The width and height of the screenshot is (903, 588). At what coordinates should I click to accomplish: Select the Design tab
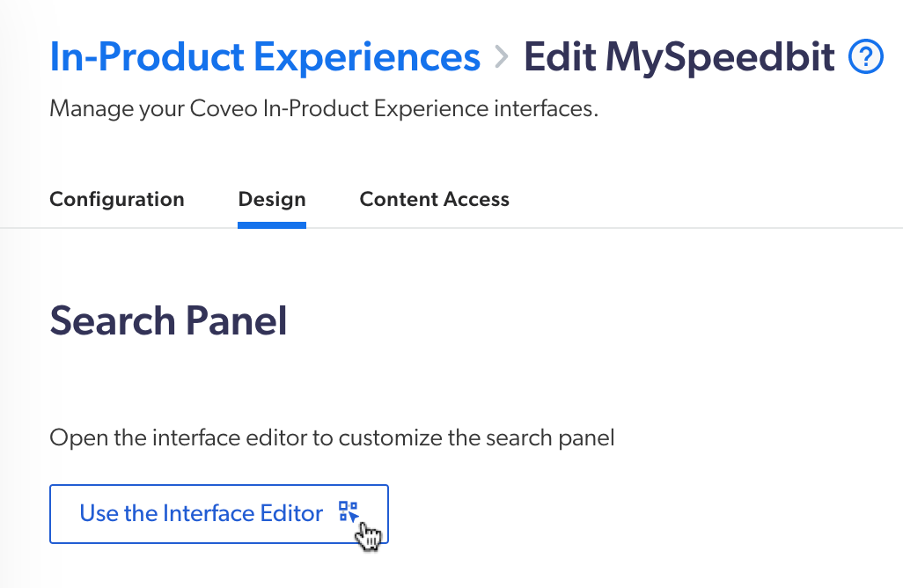(x=271, y=199)
